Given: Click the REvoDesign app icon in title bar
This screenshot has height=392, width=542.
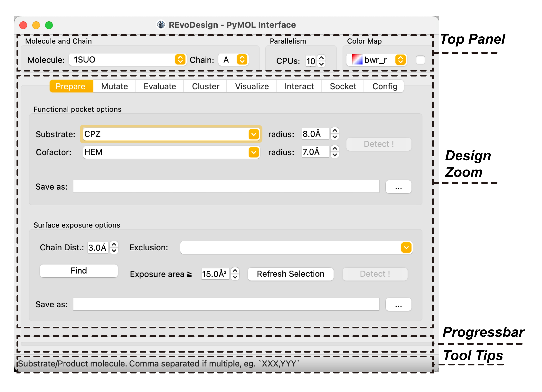Looking at the screenshot, I should [x=161, y=25].
